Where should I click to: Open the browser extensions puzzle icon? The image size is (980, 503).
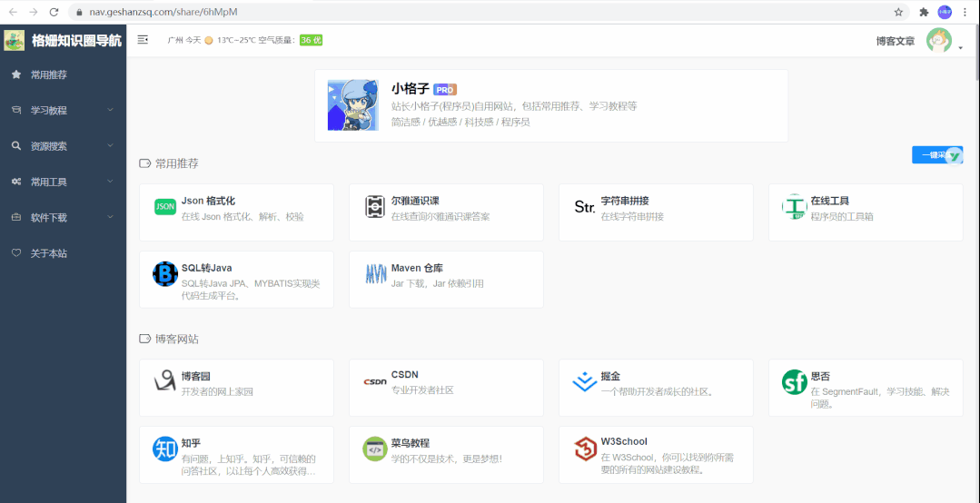924,12
